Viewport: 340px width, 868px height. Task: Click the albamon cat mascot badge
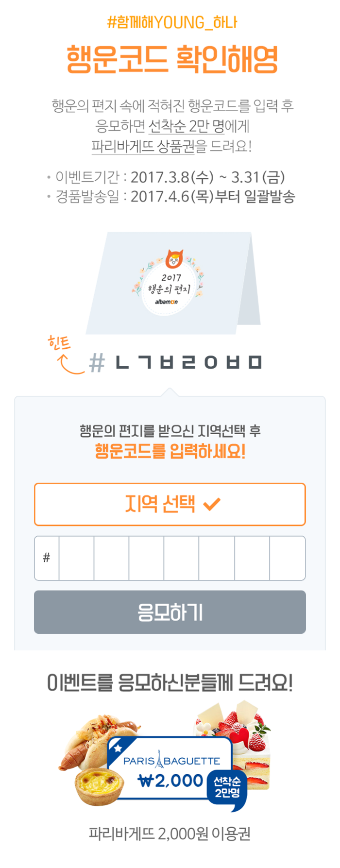pyautogui.click(x=174, y=259)
